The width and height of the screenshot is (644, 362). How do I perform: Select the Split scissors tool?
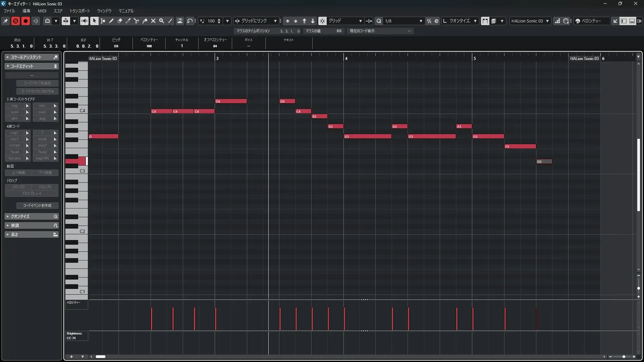click(137, 21)
